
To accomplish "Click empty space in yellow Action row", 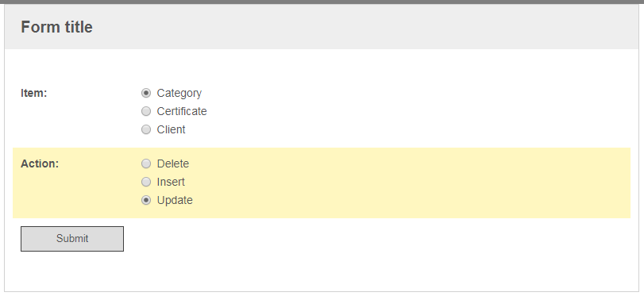I will click(411, 183).
